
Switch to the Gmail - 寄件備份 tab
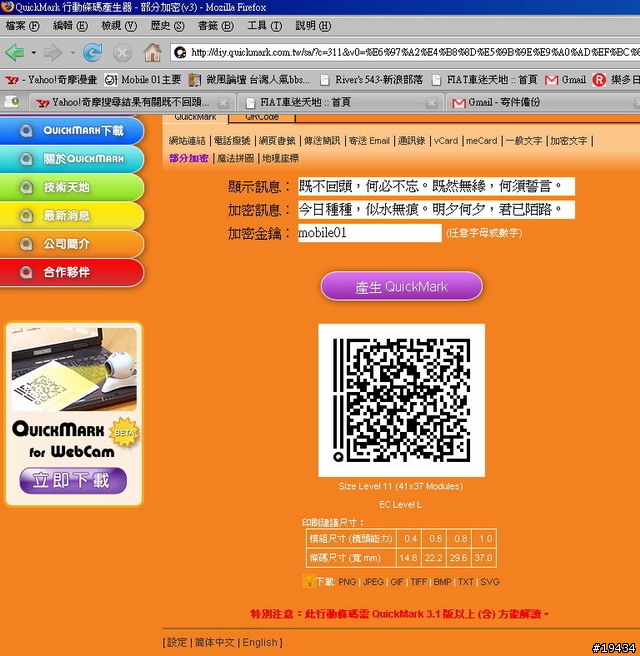[504, 102]
